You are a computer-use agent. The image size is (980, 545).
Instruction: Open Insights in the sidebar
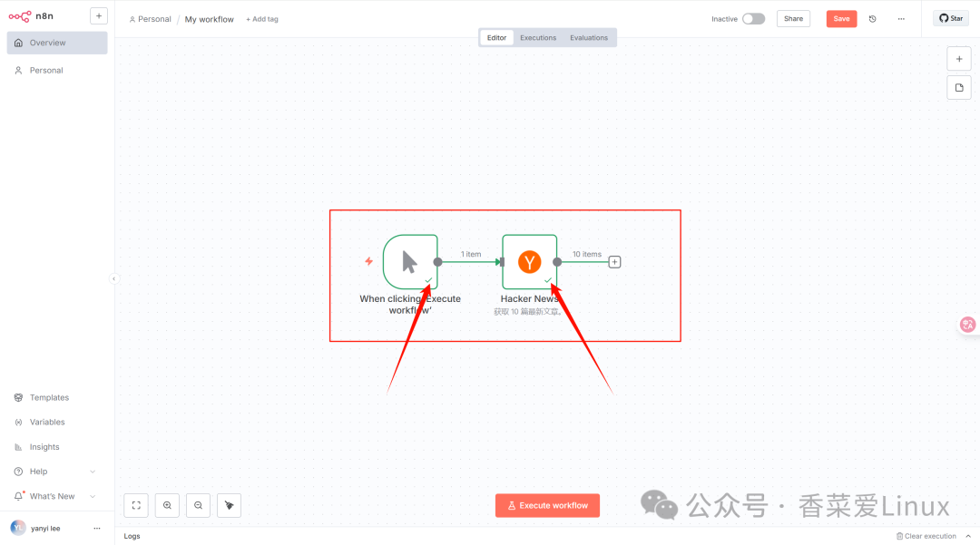coord(57,447)
